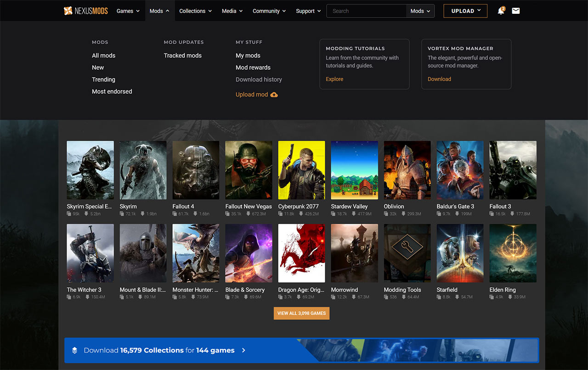
Task: Click the banner's right chevron arrow
Action: pyautogui.click(x=243, y=350)
